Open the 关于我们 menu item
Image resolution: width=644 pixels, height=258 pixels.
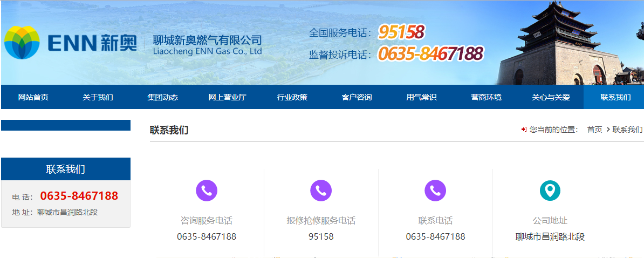[x=98, y=97]
